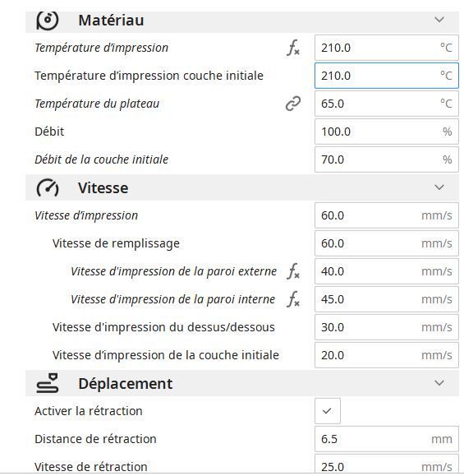Viewport: 464px width, 476px height.
Task: Click the Déplacement nozzle travel icon
Action: click(x=48, y=383)
